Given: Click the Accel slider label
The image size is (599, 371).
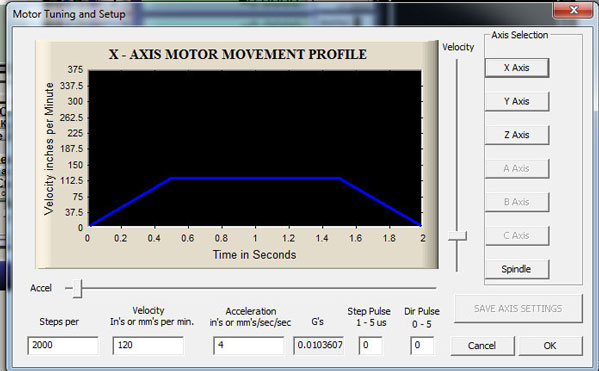Looking at the screenshot, I should pyautogui.click(x=41, y=288).
